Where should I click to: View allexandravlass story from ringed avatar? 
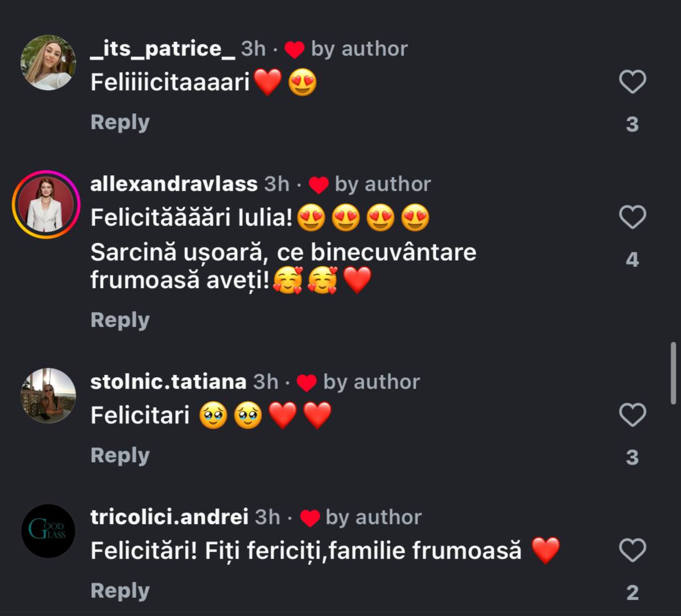tap(46, 204)
